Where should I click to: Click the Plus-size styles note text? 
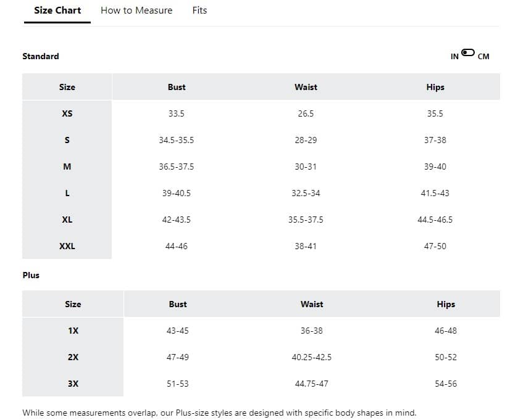pyautogui.click(x=219, y=413)
